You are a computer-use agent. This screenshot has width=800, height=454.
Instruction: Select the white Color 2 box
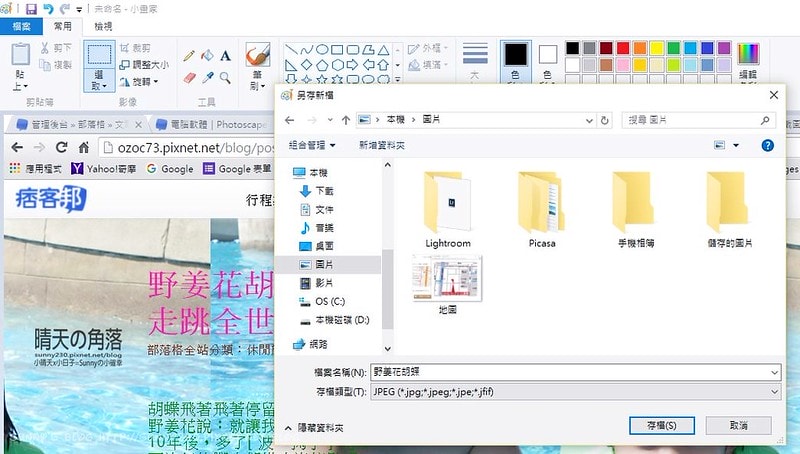[548, 54]
